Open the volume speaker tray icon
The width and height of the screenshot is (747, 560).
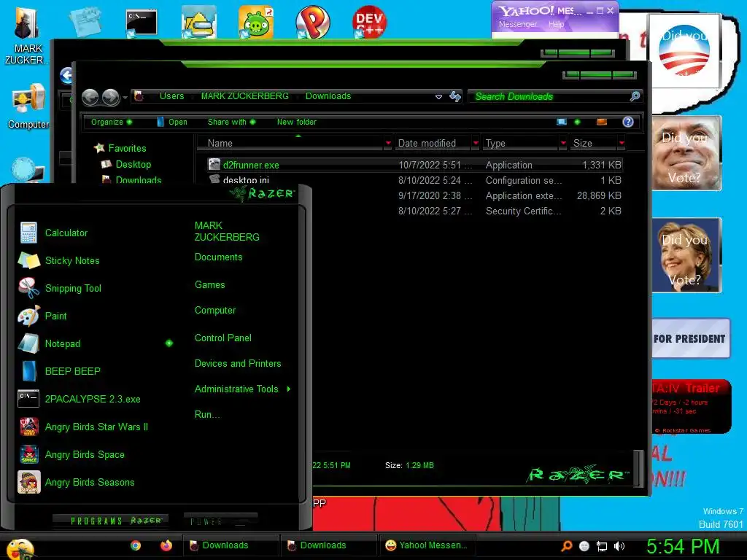[x=619, y=546]
